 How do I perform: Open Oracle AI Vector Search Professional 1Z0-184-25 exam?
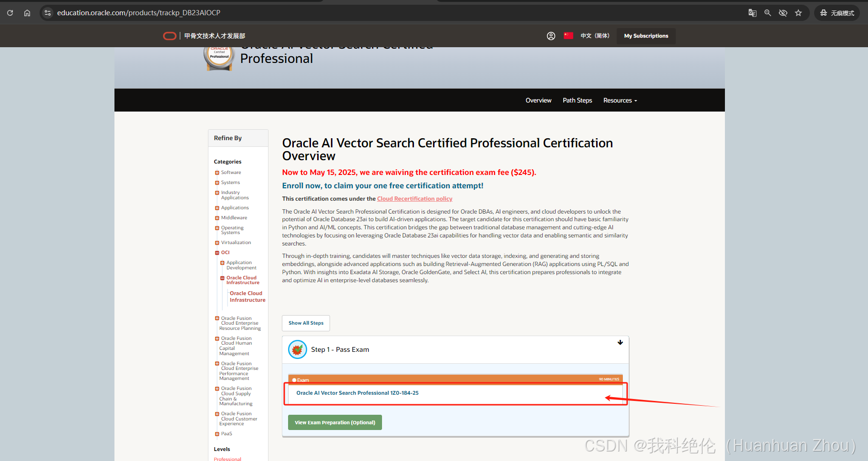click(357, 393)
